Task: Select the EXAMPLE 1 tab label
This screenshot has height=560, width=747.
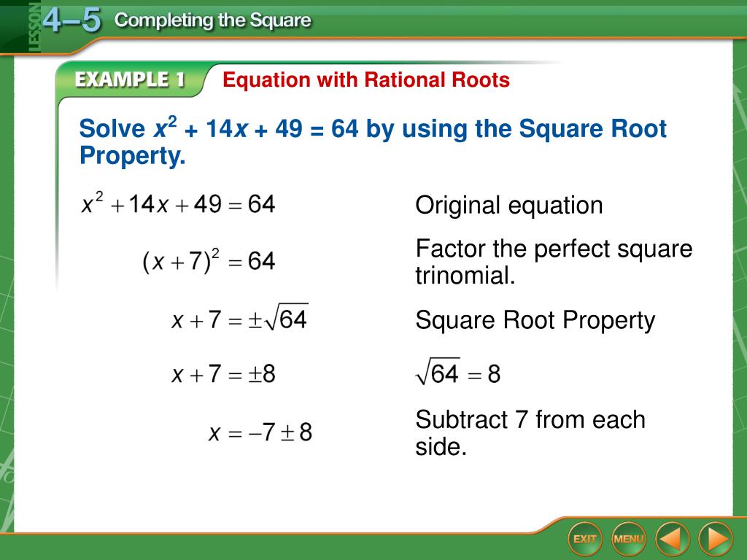Action: point(130,79)
